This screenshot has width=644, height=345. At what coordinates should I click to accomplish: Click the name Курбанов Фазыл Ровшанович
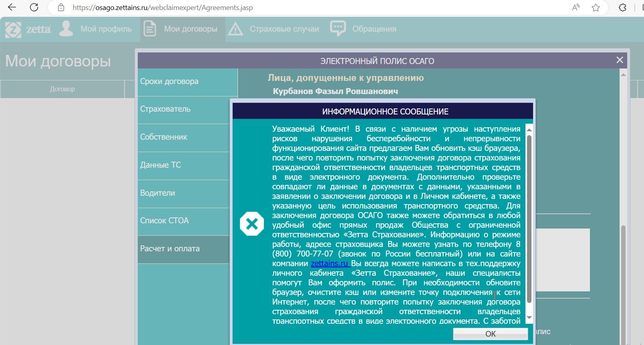click(335, 91)
